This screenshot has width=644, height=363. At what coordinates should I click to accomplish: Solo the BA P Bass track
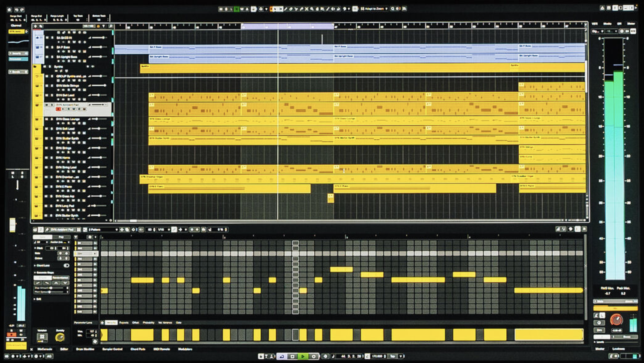pos(52,47)
